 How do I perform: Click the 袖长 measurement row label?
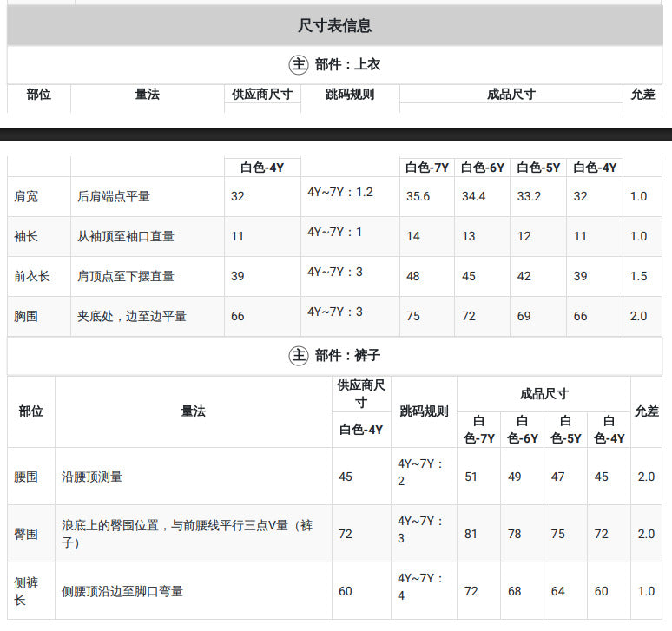coord(26,236)
